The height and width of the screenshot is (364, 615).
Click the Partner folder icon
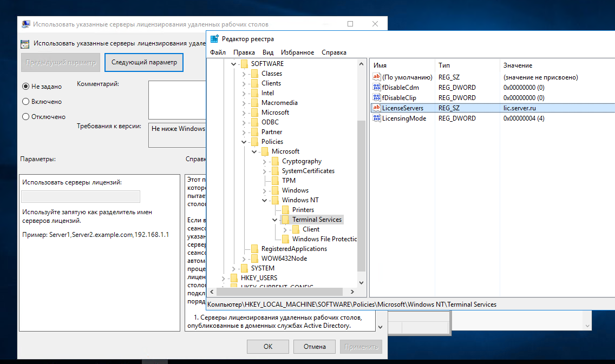click(254, 131)
